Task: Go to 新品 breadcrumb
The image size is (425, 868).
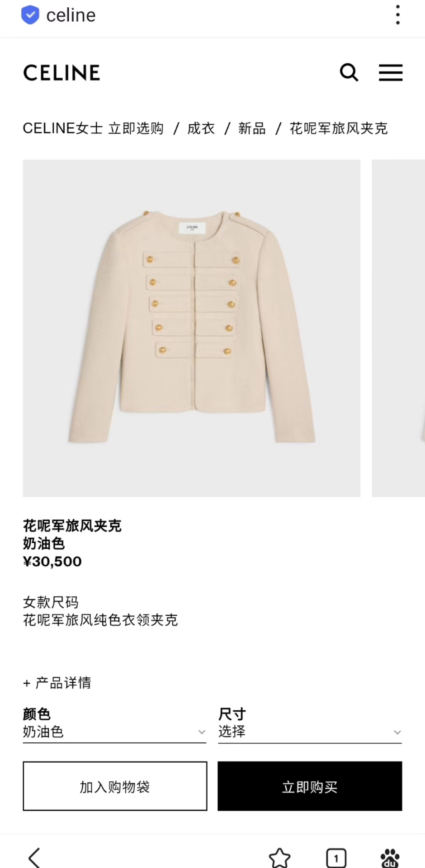Action: coord(252,128)
